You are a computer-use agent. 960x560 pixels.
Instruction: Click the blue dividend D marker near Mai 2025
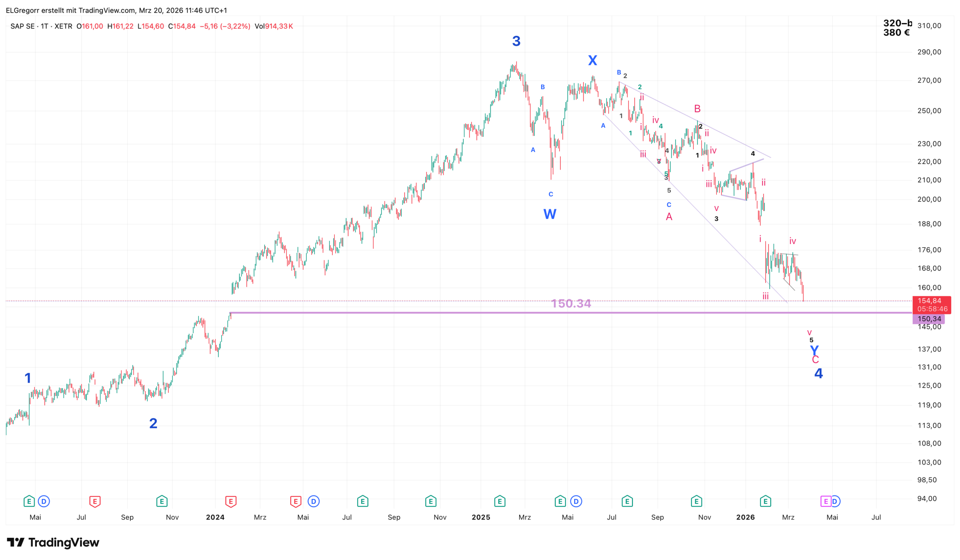[x=576, y=501]
